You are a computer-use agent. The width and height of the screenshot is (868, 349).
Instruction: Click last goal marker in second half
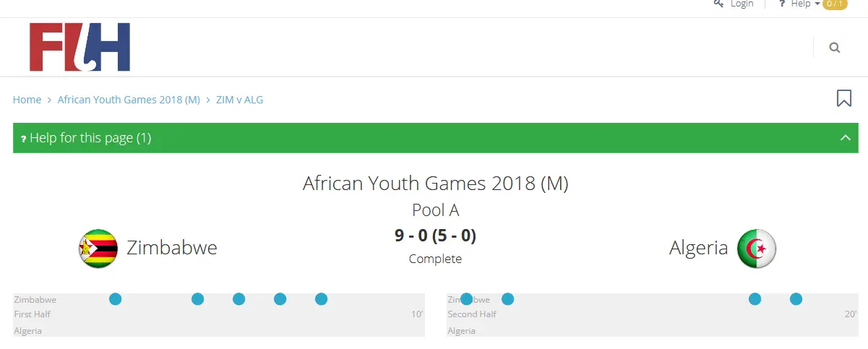[x=796, y=299]
